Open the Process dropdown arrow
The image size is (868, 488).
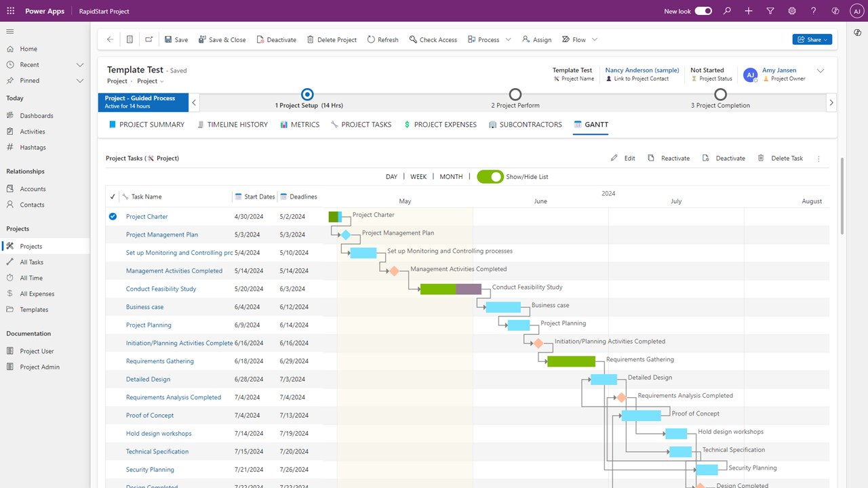tap(508, 39)
